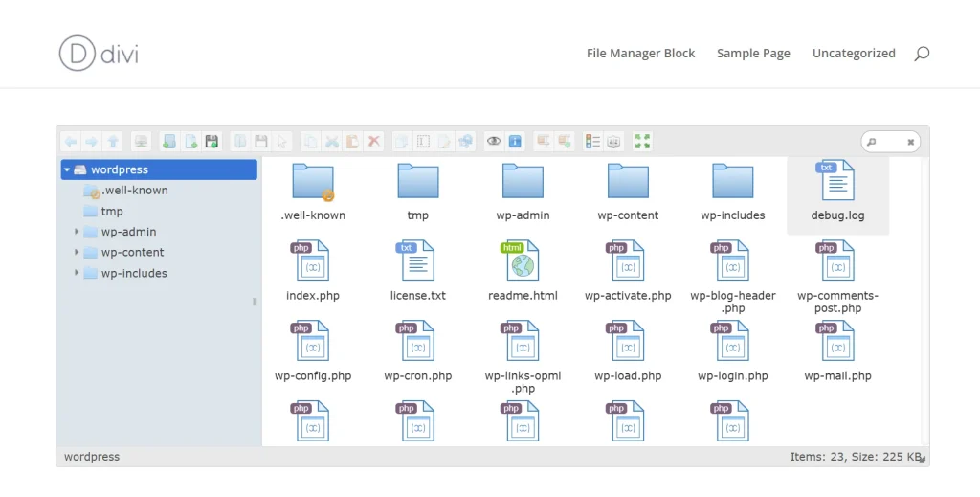Select the readme.html file

(523, 270)
